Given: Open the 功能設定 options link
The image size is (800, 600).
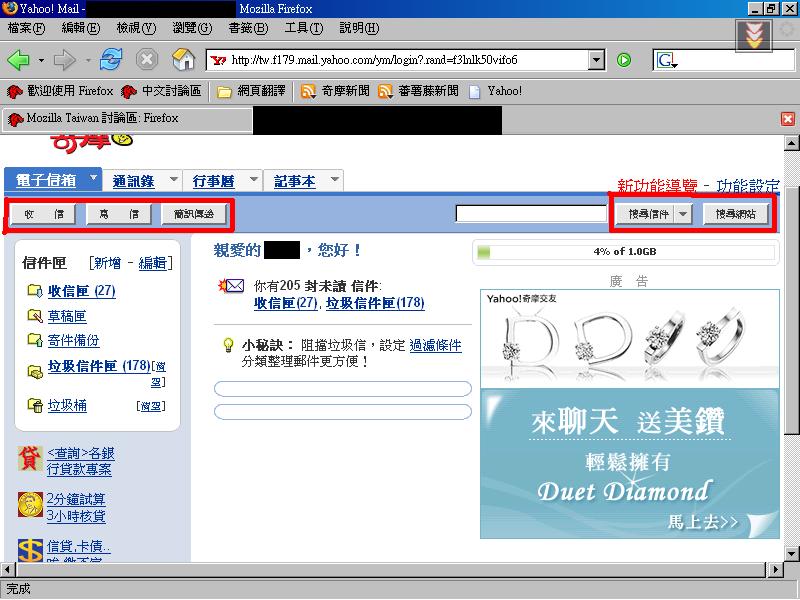Looking at the screenshot, I should pyautogui.click(x=747, y=185).
